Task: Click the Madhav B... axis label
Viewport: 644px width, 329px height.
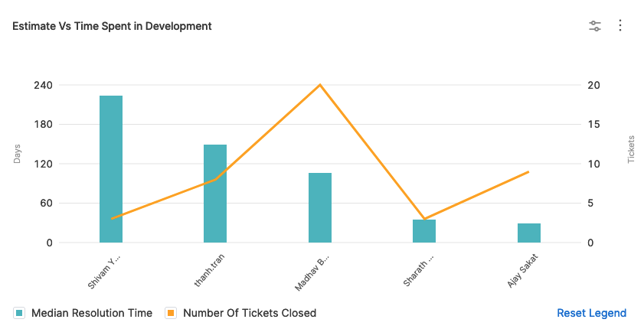Action: 311,273
